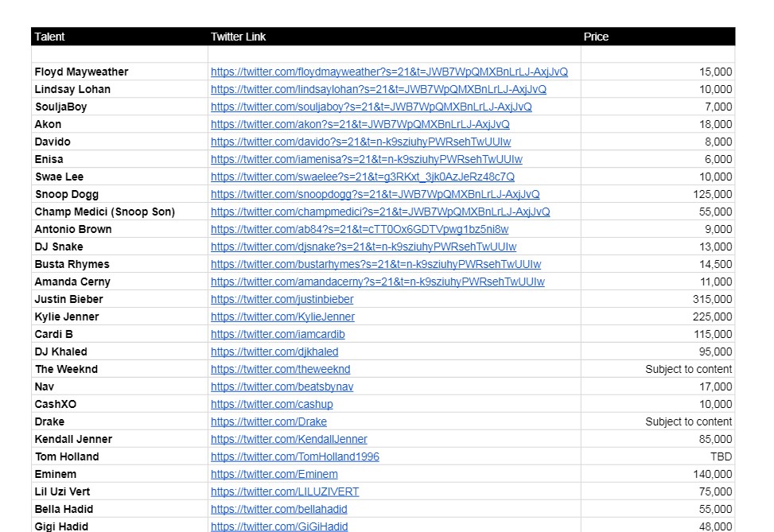Select the Amanda Cerny name cell
This screenshot has height=532, width=774.
click(x=120, y=282)
